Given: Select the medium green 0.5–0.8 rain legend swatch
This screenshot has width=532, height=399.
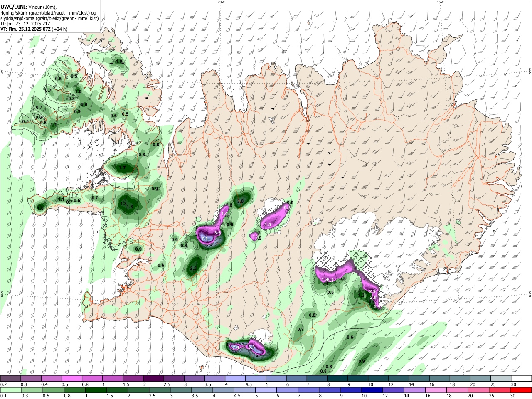Looking at the screenshot, I should point(53,390).
